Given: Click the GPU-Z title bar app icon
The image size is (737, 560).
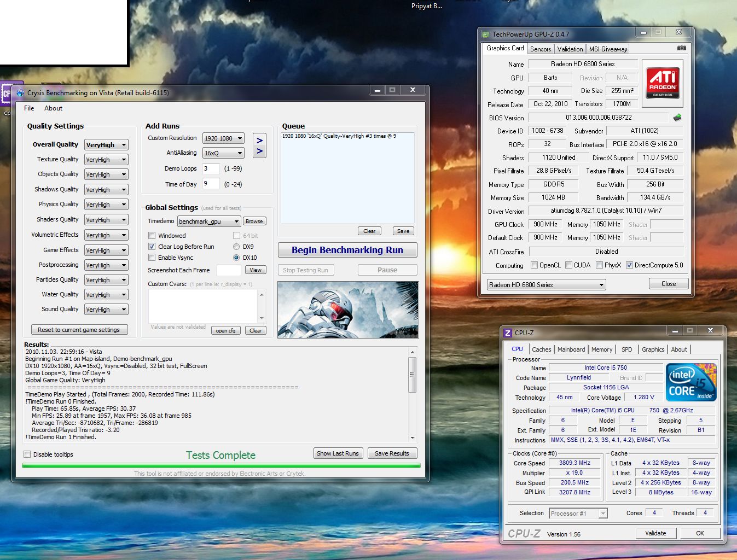Looking at the screenshot, I should click(x=485, y=34).
